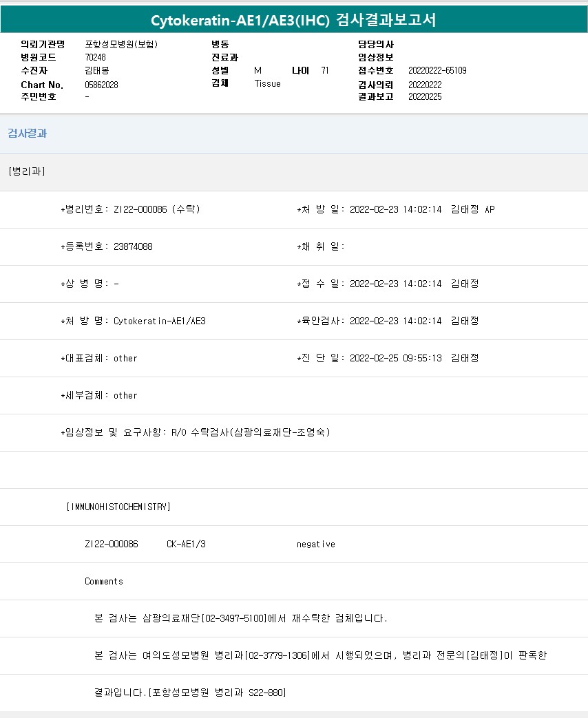588x718 pixels.
Task: Click the '임상정보' header label
Action: [375, 57]
